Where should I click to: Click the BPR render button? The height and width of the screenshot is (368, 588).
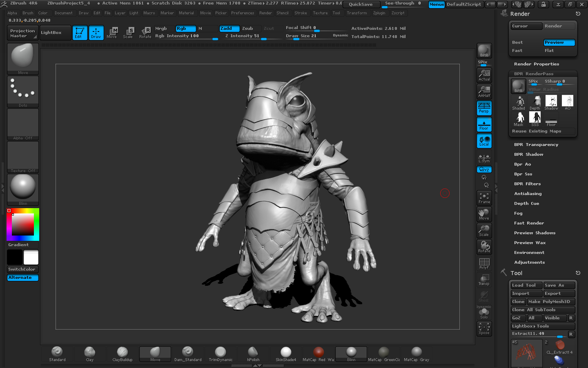click(484, 51)
